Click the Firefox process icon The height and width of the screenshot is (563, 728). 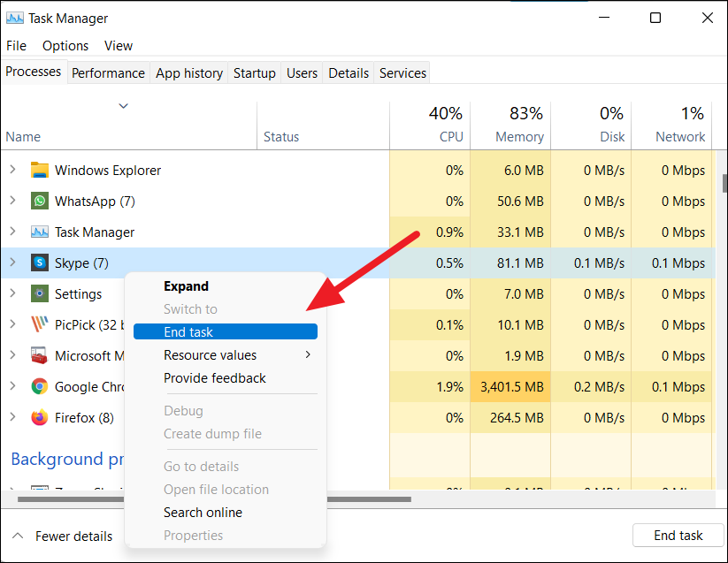pos(40,417)
